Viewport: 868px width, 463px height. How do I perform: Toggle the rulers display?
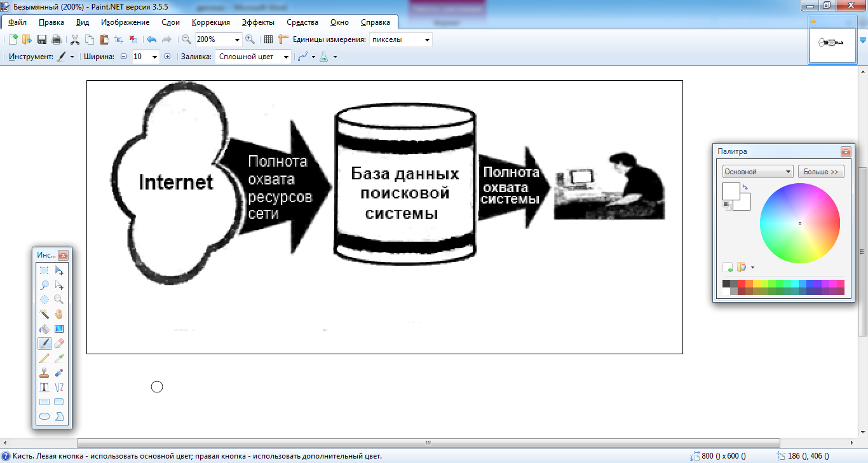click(283, 39)
